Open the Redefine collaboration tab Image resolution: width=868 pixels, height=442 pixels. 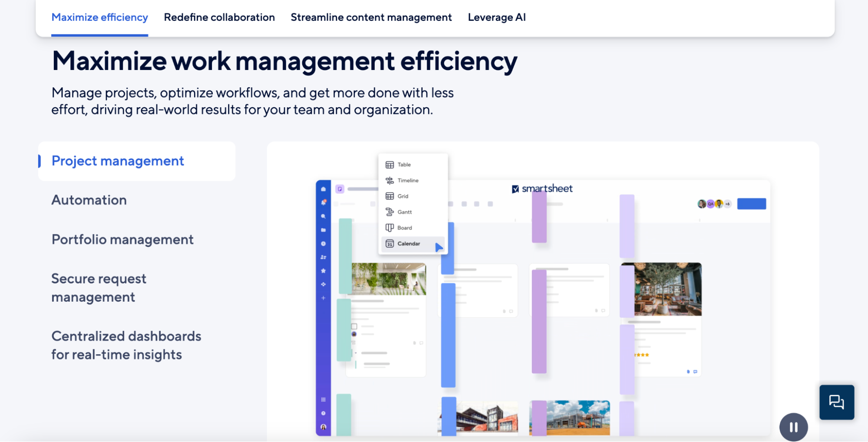click(x=219, y=17)
